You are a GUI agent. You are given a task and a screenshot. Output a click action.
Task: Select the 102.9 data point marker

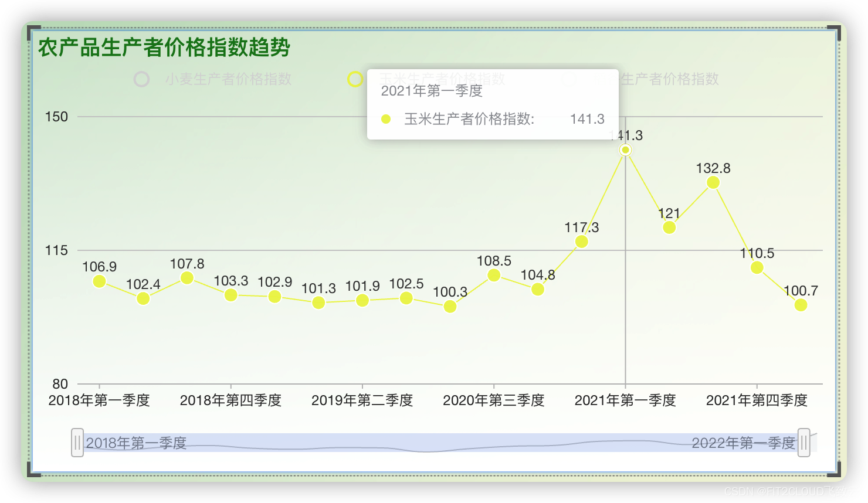(274, 297)
